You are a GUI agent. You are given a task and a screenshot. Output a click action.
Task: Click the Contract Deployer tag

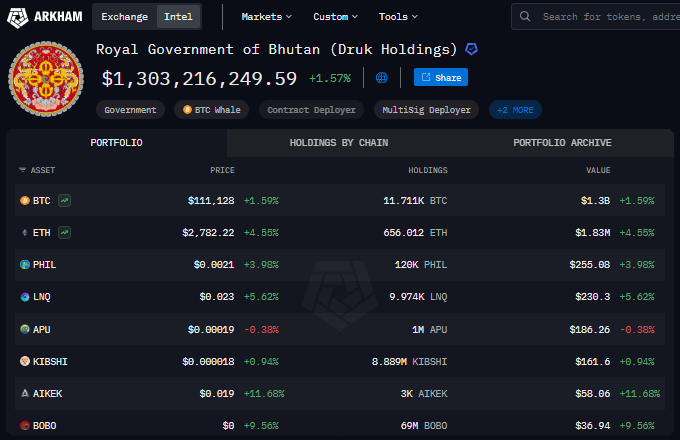point(311,110)
